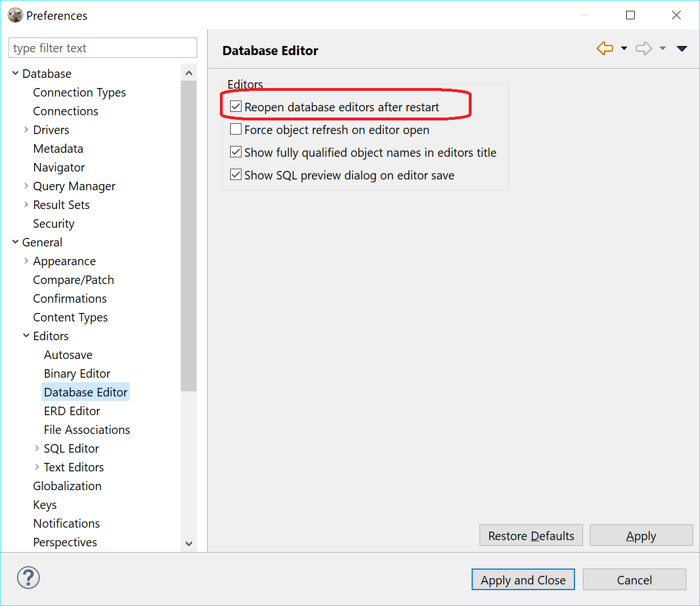Click the Restore Defaults button

tap(531, 535)
